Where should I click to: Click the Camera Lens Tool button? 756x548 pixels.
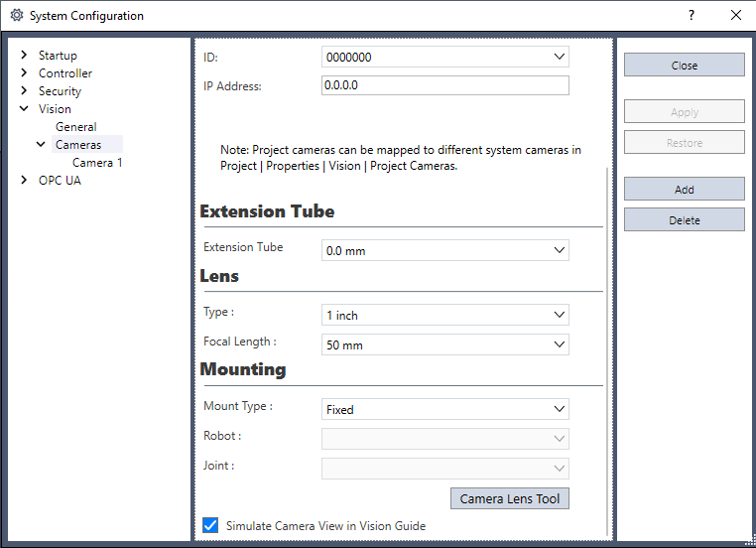(510, 498)
